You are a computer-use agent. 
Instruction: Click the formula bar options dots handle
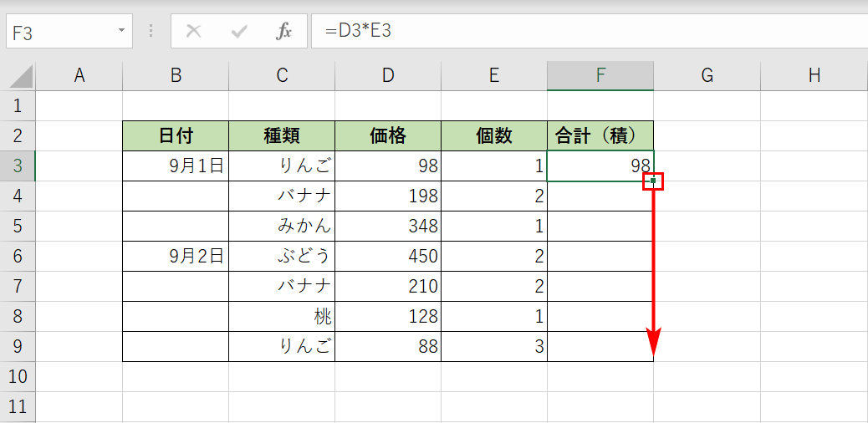[x=151, y=31]
